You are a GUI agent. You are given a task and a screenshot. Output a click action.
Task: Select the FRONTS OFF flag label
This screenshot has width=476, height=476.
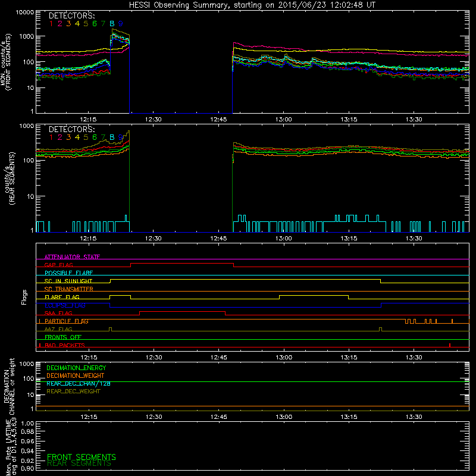(63, 337)
